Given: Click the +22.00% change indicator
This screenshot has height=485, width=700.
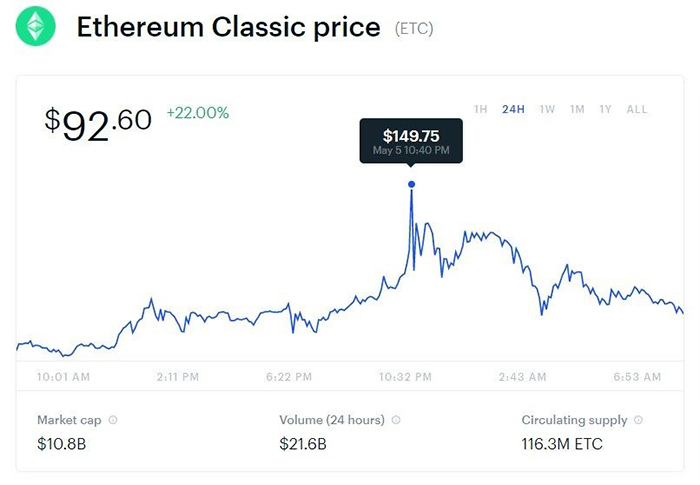Looking at the screenshot, I should pyautogui.click(x=197, y=113).
